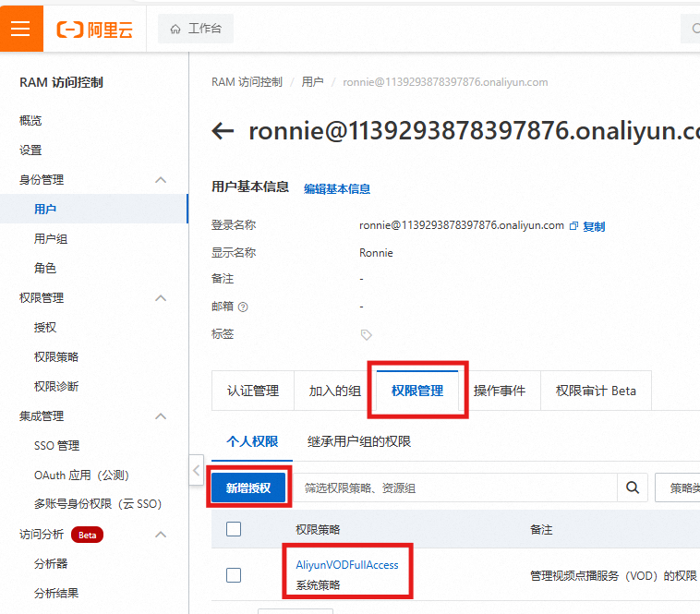
Task: Click the login name ronnie@1139293878397876.onaliyun.com value
Action: click(x=462, y=226)
